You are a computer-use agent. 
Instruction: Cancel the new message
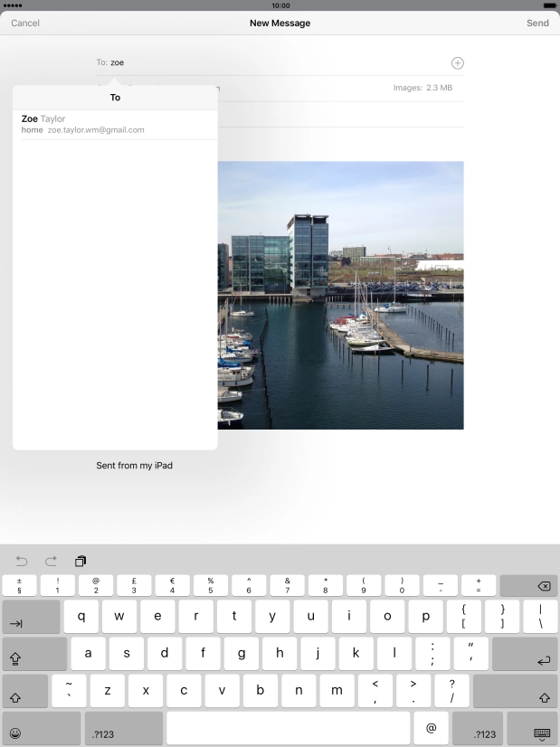tap(25, 23)
